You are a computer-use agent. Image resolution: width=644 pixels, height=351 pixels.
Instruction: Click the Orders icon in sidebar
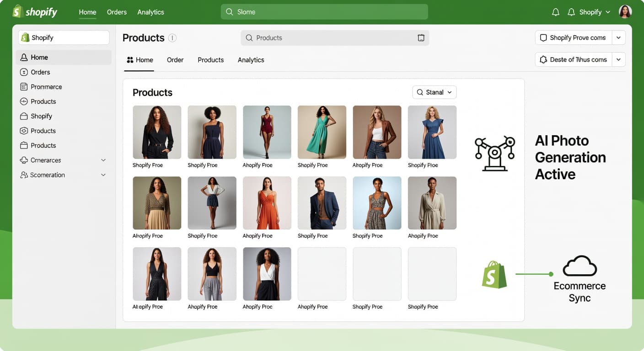(24, 72)
